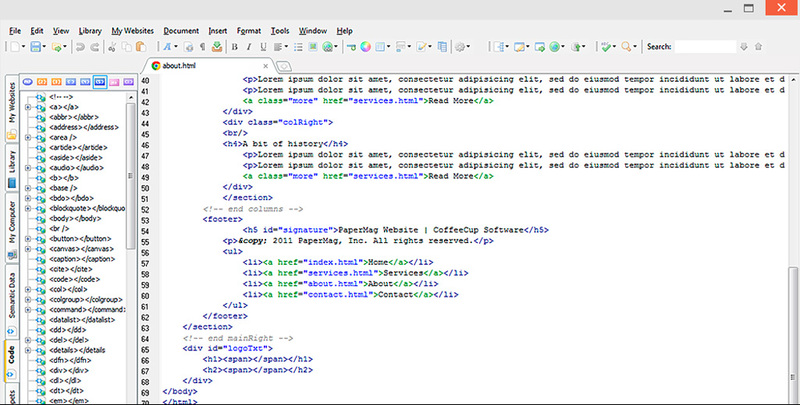Click the New document icon
This screenshot has height=405, width=800.
pos(14,47)
